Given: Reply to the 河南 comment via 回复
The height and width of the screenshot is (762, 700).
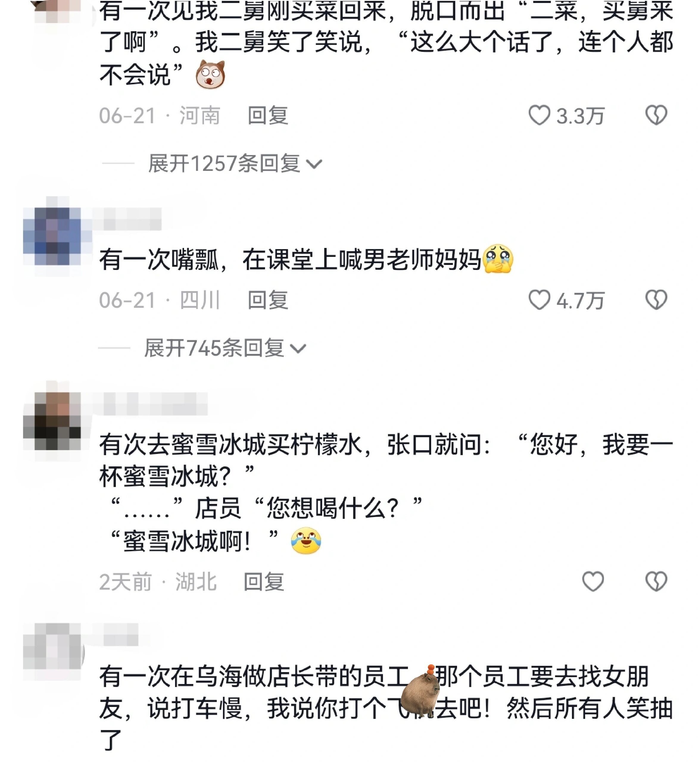Looking at the screenshot, I should (268, 115).
